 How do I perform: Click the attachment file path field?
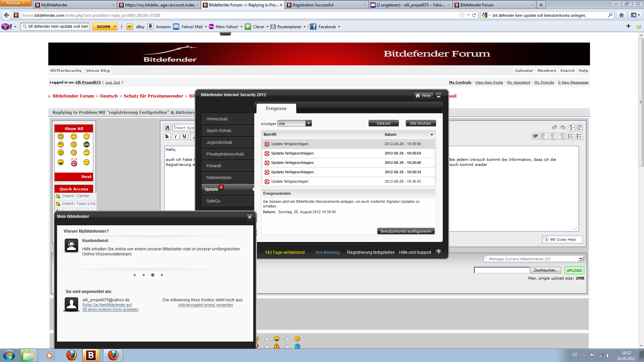(x=501, y=270)
